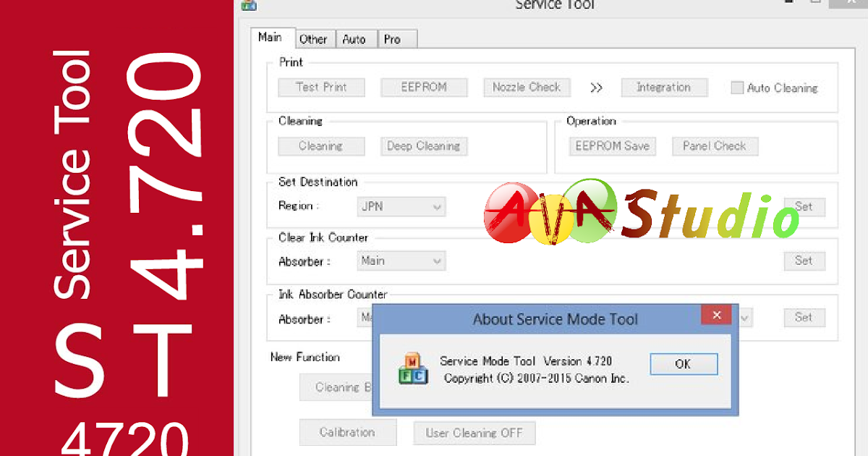Switch to the Main tab
The image size is (868, 456).
271,38
